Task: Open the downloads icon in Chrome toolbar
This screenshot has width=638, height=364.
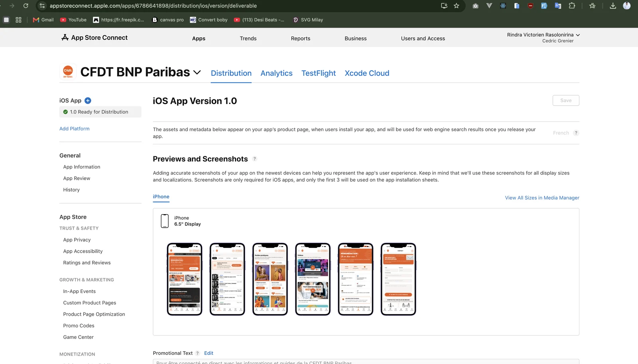Action: pos(613,6)
